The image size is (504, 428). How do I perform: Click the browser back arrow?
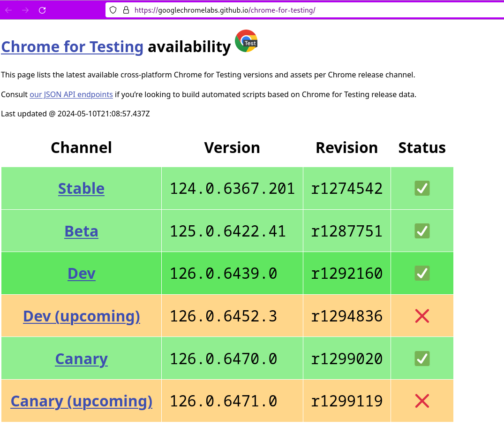[9, 10]
